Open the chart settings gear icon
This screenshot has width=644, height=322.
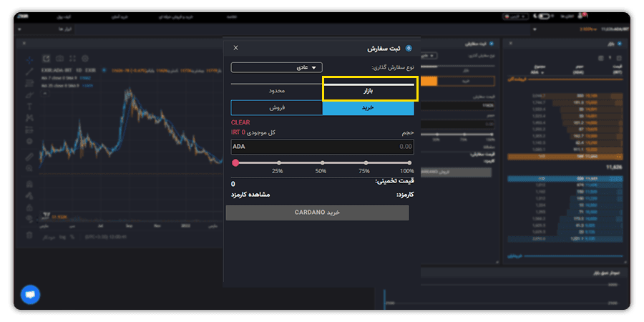coord(85,59)
